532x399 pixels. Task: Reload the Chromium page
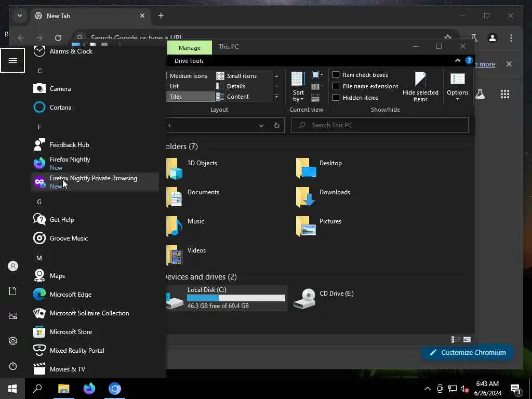tap(58, 37)
